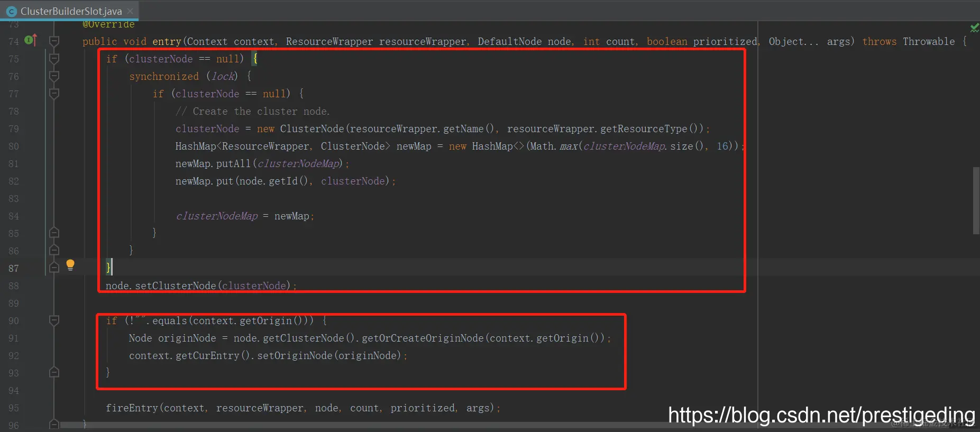Click the fold end marker on line 85
The height and width of the screenshot is (432, 980).
tap(54, 233)
